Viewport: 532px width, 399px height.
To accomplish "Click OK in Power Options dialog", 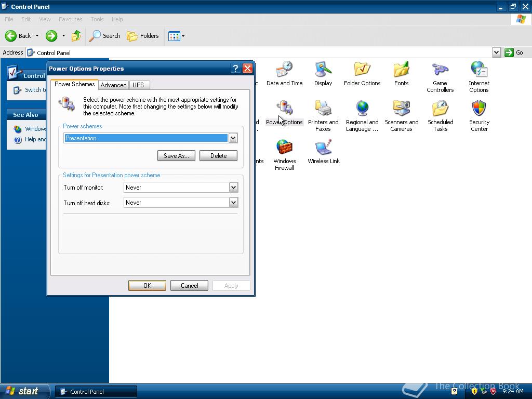I will (x=147, y=286).
